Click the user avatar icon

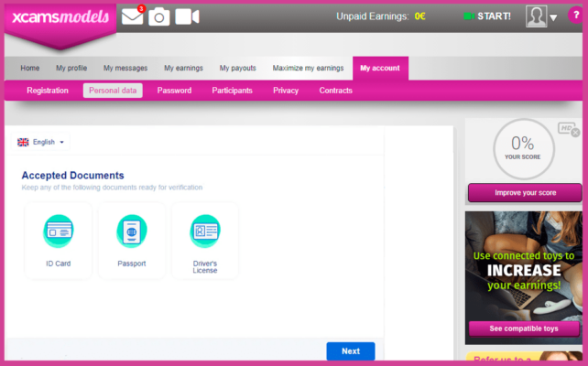tap(536, 16)
